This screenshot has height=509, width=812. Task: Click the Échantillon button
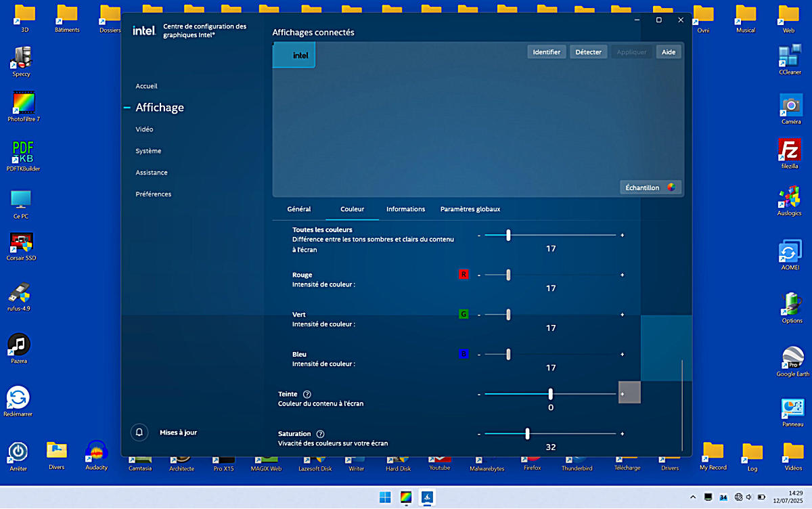point(650,187)
